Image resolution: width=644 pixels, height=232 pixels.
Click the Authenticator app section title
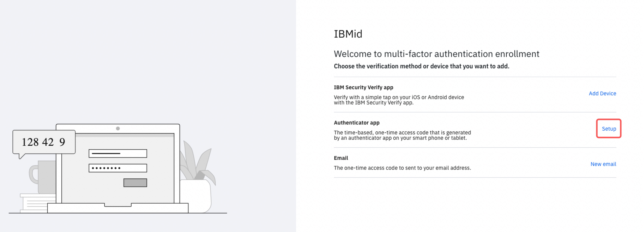(x=356, y=123)
